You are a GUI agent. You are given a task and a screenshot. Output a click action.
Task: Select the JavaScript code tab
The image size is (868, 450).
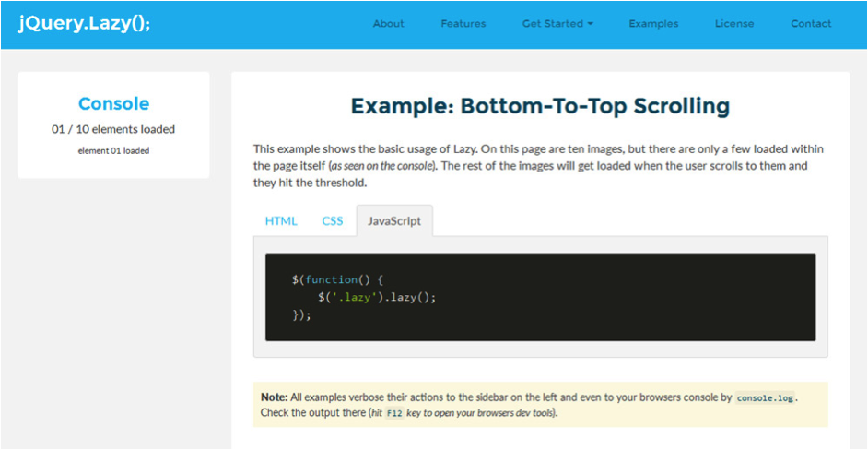tap(394, 220)
